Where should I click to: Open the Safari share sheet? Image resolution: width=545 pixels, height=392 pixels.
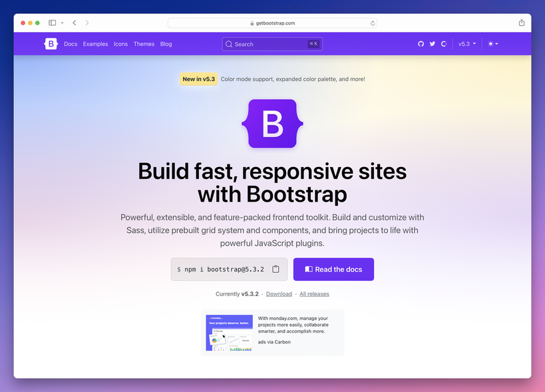click(521, 22)
